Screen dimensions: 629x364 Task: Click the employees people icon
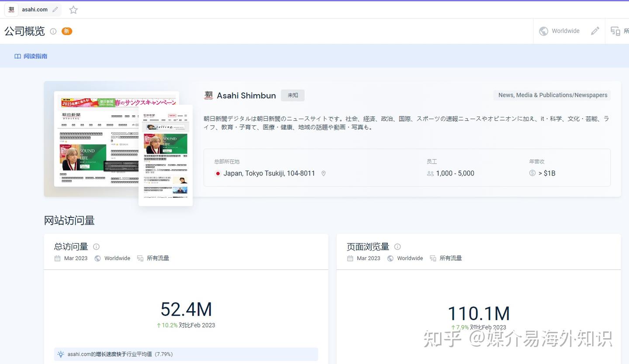click(430, 173)
